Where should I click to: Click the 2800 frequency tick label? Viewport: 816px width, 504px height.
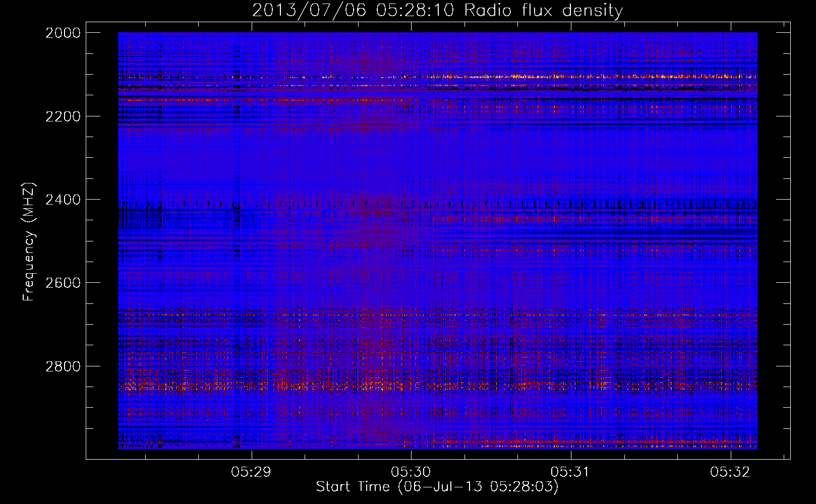click(x=63, y=366)
